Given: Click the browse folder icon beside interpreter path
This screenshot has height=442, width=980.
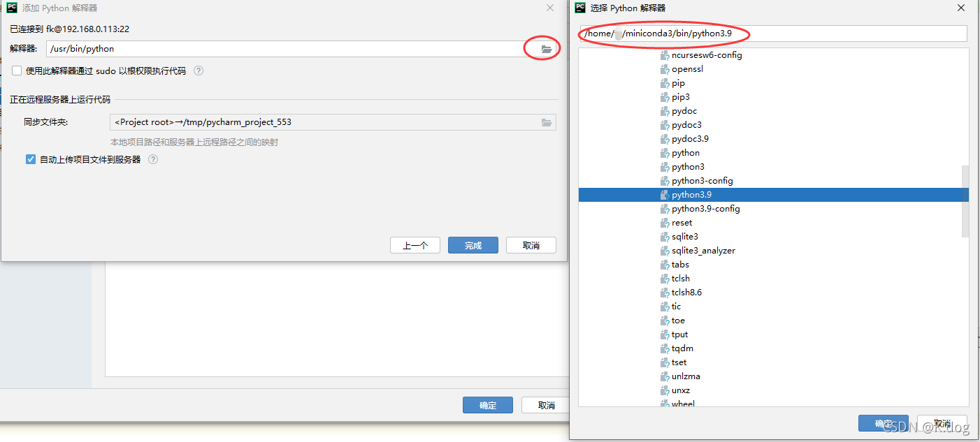Looking at the screenshot, I should (547, 49).
